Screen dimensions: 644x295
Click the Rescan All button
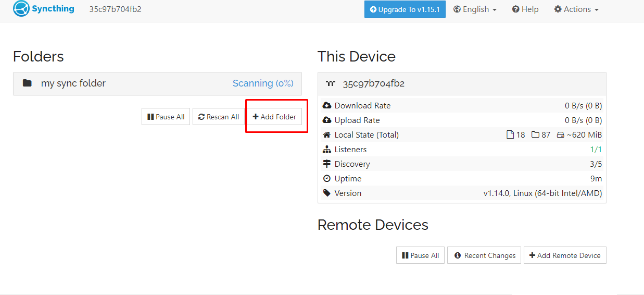(x=219, y=117)
